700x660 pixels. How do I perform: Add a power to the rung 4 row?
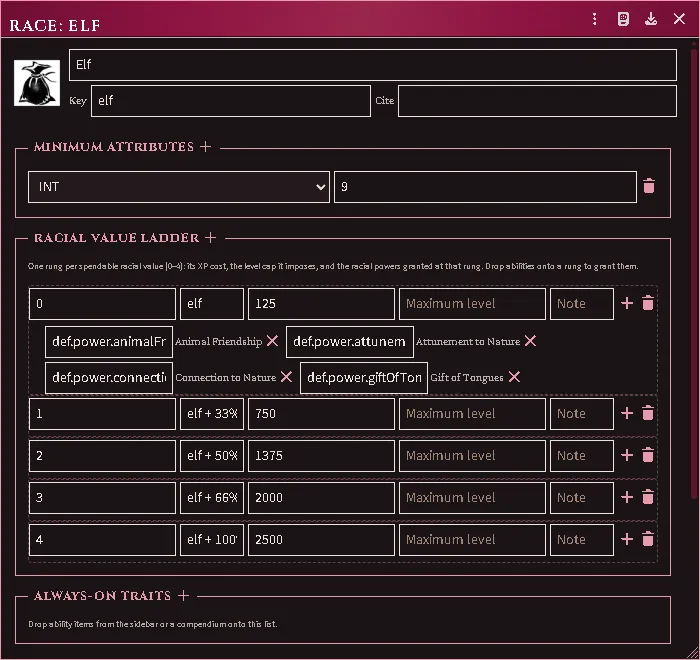tap(627, 539)
